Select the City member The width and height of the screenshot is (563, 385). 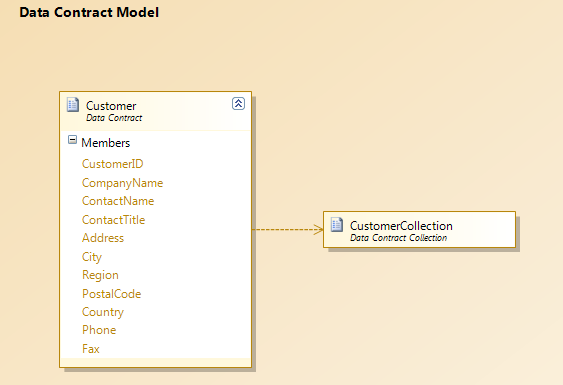tap(92, 257)
